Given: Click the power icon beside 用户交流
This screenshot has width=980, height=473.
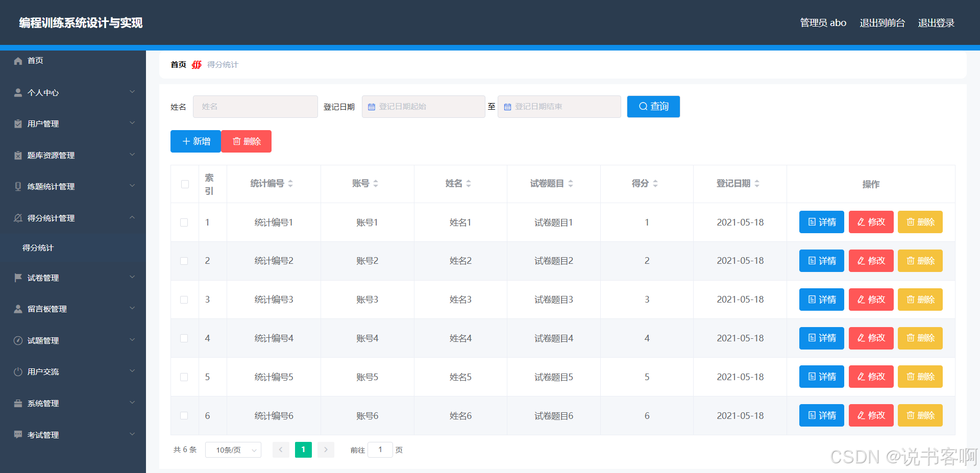Looking at the screenshot, I should click(18, 371).
